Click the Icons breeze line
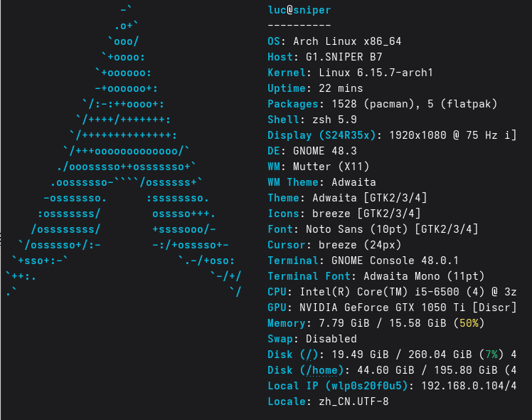This screenshot has width=532, height=420. point(344,214)
